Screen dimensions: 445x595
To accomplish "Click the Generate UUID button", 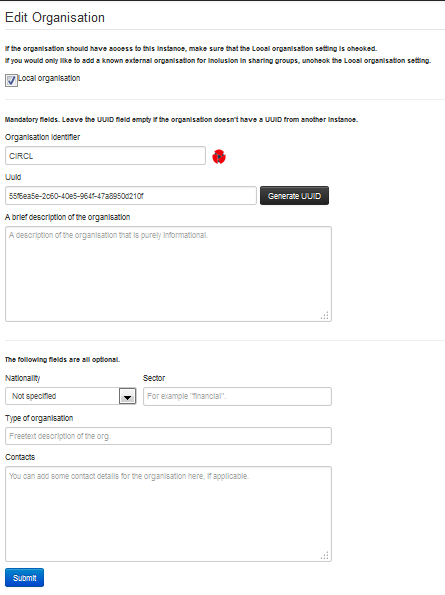I will [x=294, y=196].
